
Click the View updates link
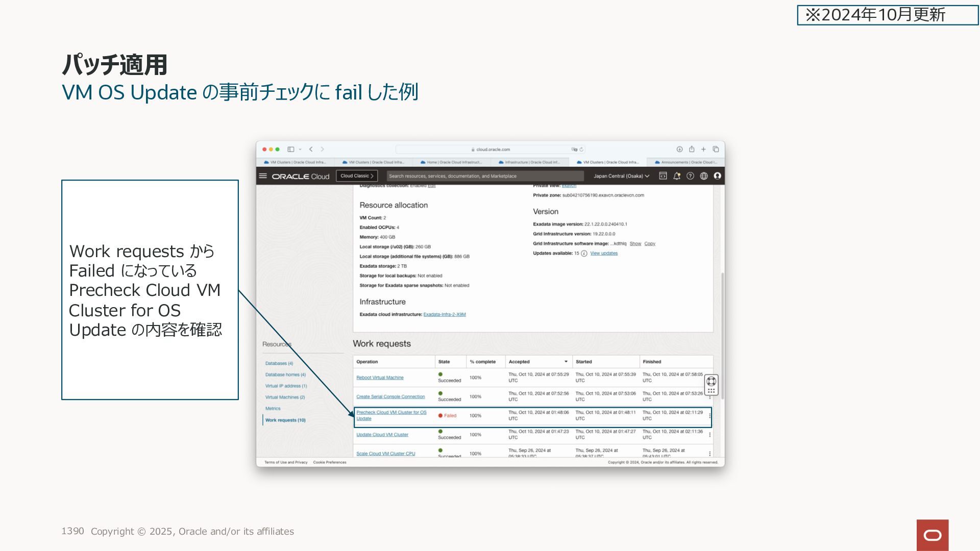604,254
